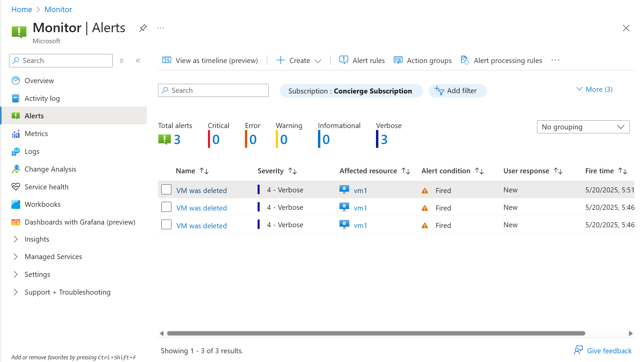Open the Alerts menu item
The width and height of the screenshot is (644, 362).
coord(74,116)
